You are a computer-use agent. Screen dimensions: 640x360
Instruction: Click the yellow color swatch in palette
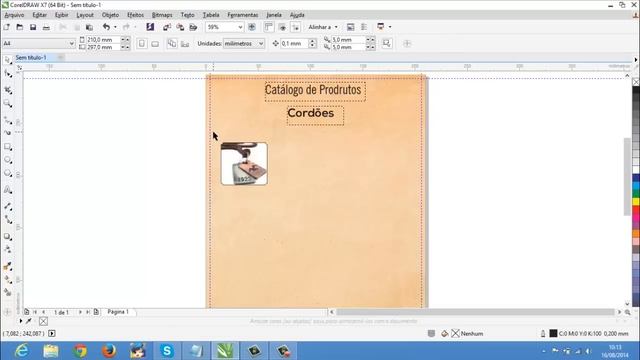click(636, 201)
